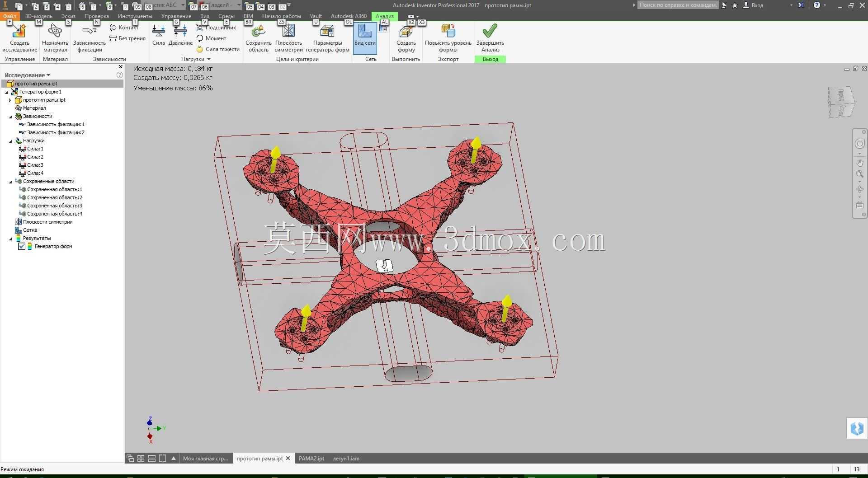Open the Моя главная стр... tab
The width and height of the screenshot is (868, 478).
(x=206, y=458)
